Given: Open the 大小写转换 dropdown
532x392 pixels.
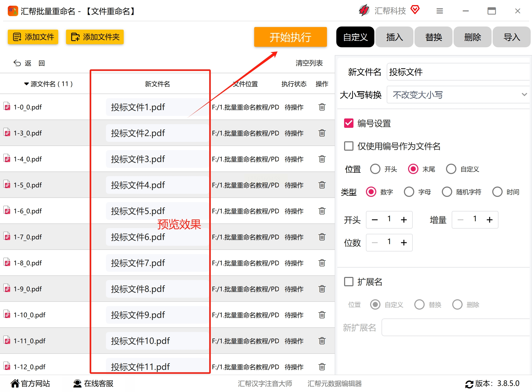Looking at the screenshot, I should 458,95.
